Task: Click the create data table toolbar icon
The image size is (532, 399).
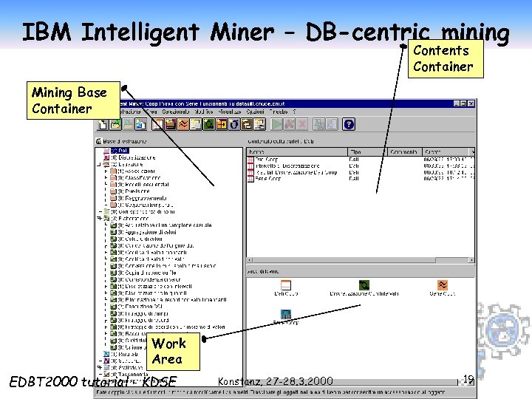Action: (x=158, y=125)
